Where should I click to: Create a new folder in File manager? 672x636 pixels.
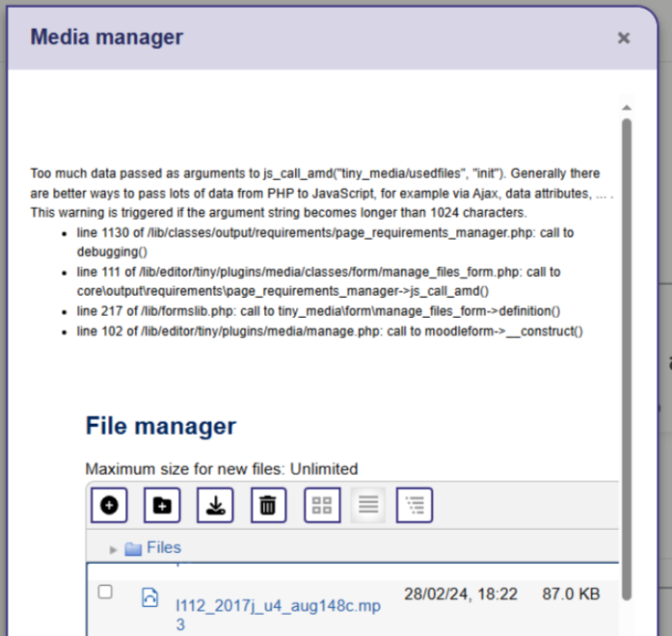point(162,505)
